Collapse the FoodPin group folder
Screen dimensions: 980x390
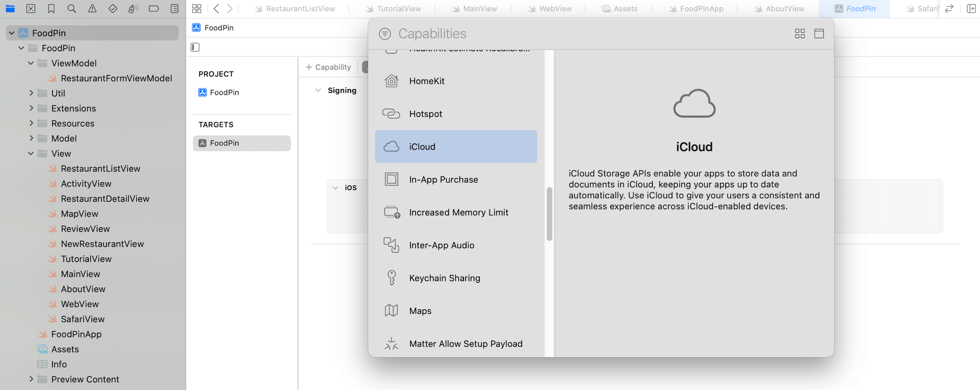coord(21,48)
